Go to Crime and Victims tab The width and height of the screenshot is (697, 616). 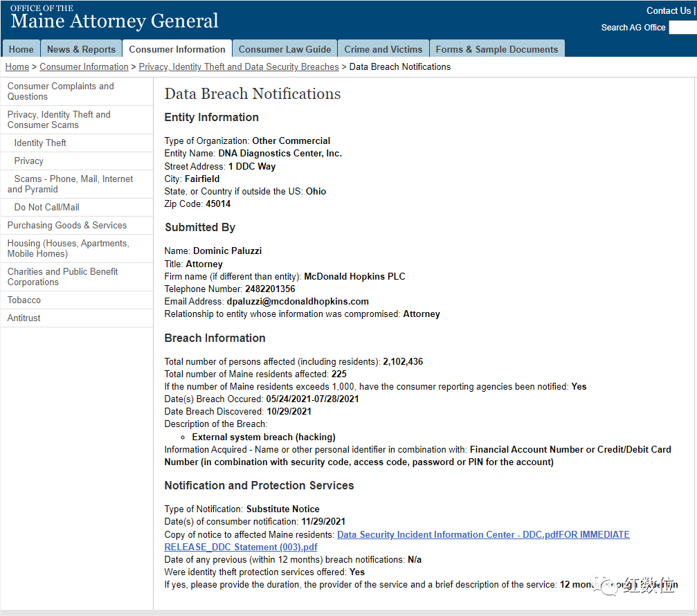[x=383, y=49]
